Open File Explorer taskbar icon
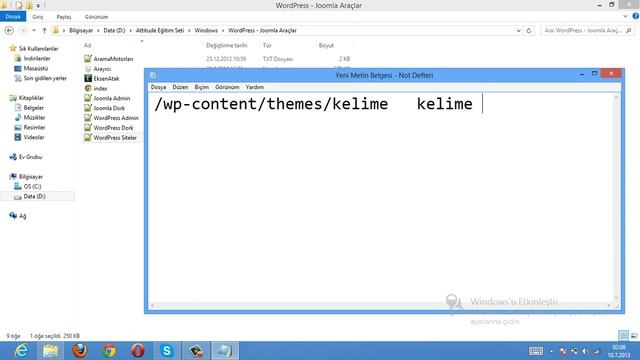The image size is (640, 360). (x=51, y=351)
